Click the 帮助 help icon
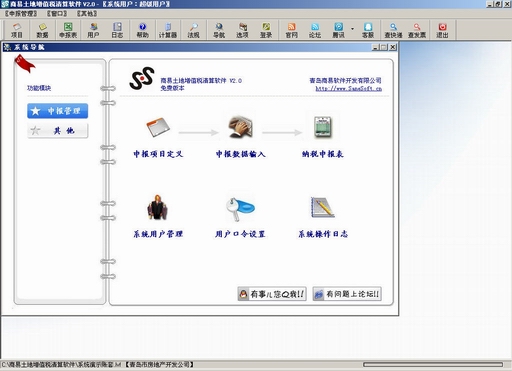Image resolution: width=512 pixels, height=371 pixels. pyautogui.click(x=143, y=30)
